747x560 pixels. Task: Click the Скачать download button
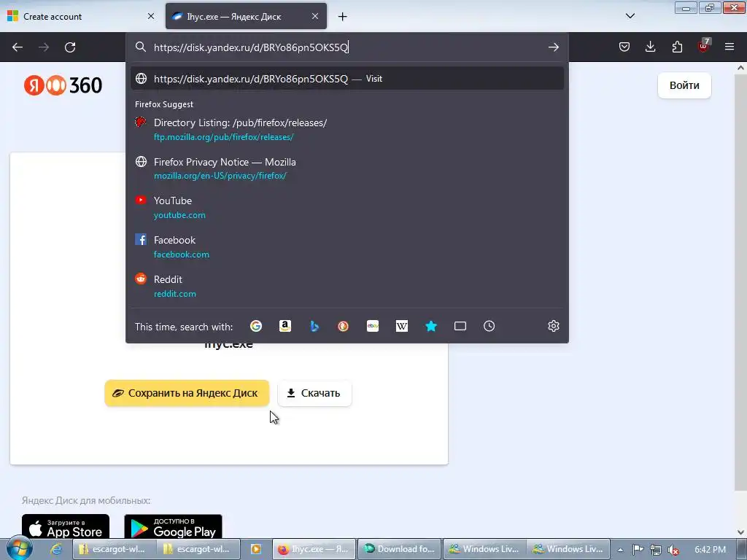(314, 393)
